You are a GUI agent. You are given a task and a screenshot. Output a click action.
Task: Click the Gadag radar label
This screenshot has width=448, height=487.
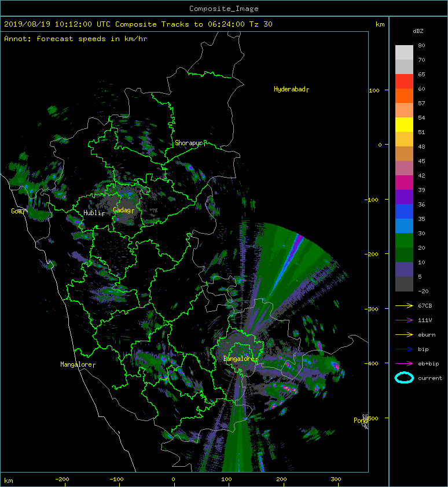pyautogui.click(x=123, y=211)
